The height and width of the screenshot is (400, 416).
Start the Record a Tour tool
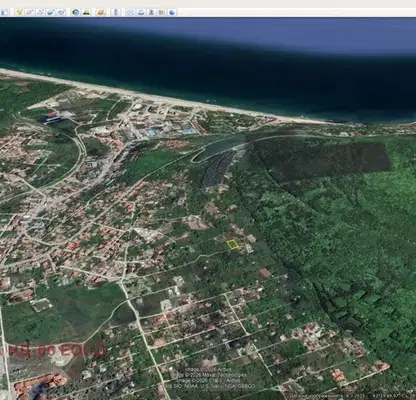coord(61,13)
